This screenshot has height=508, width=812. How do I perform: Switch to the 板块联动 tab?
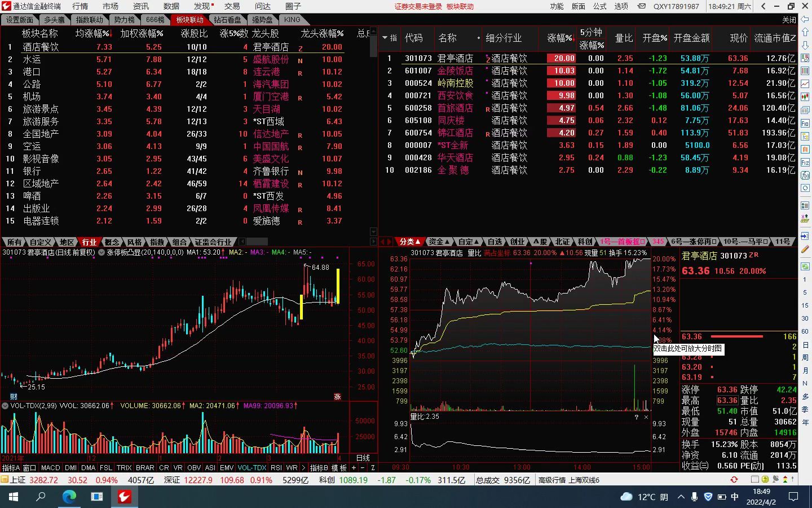point(189,19)
